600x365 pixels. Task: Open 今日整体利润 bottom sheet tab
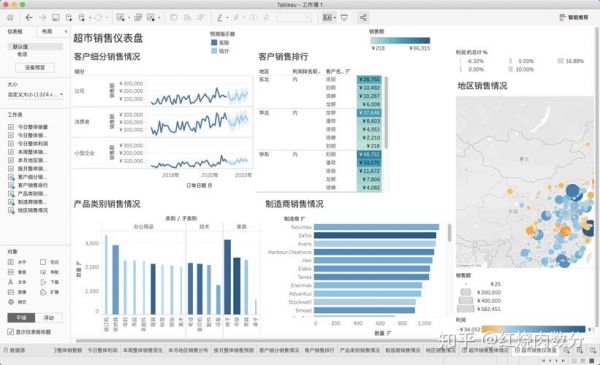102,350
